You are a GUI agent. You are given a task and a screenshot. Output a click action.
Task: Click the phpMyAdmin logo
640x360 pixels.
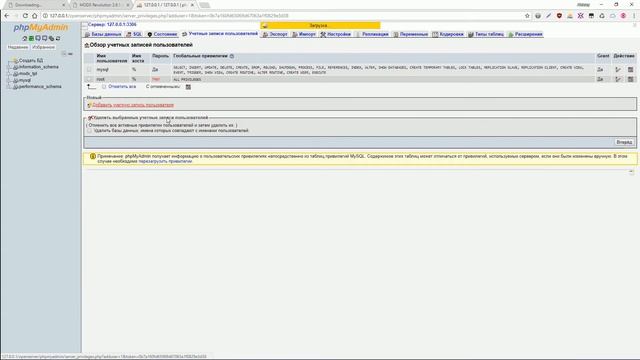pyautogui.click(x=41, y=27)
